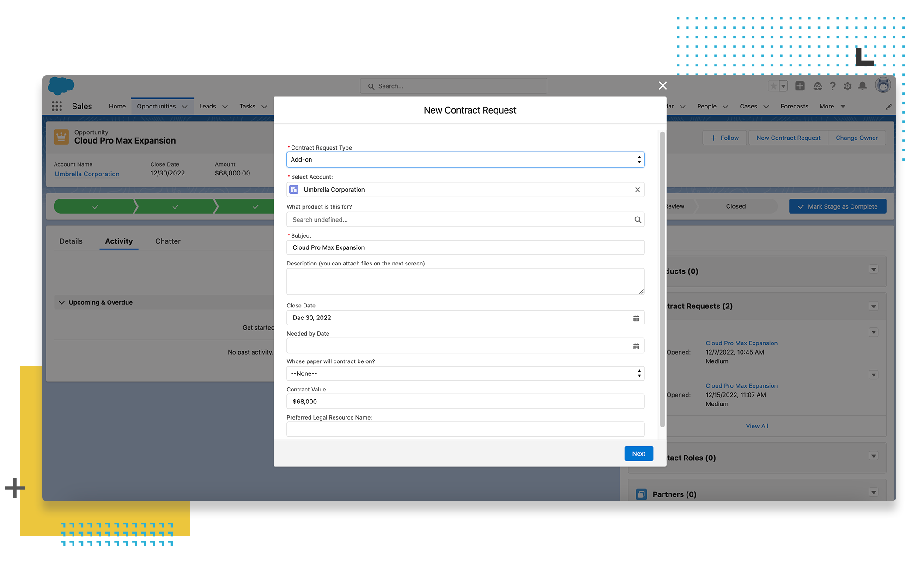Screen dimensions: 924x572
Task: Open the help question mark icon
Action: [x=833, y=86]
